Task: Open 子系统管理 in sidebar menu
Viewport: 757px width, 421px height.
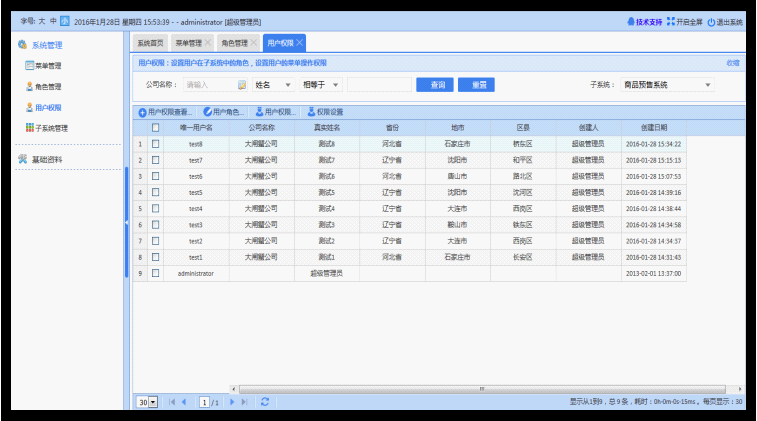Action: point(51,128)
